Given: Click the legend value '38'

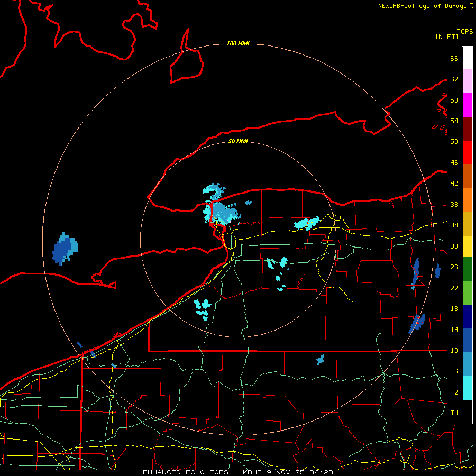Looking at the screenshot, I should click(454, 205).
